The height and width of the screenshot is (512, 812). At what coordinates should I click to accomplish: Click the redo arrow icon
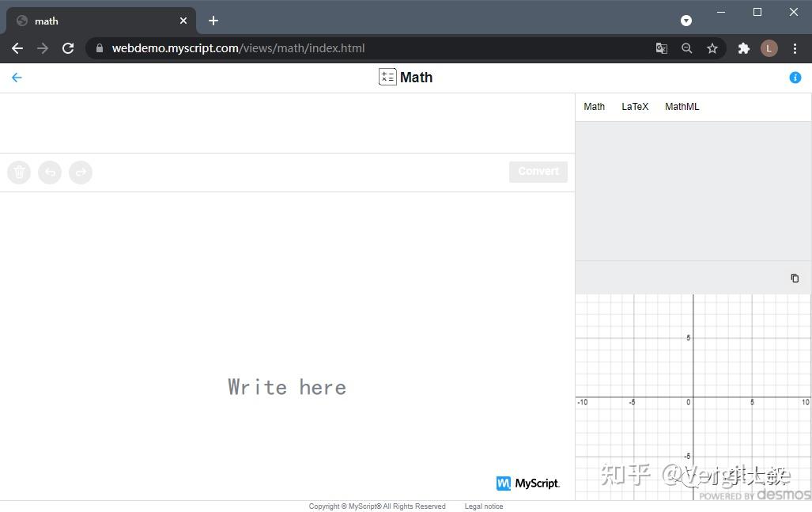[x=81, y=172]
